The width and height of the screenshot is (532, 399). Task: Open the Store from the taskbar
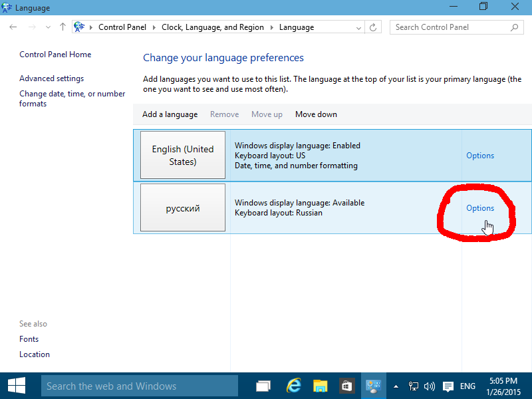coord(346,386)
